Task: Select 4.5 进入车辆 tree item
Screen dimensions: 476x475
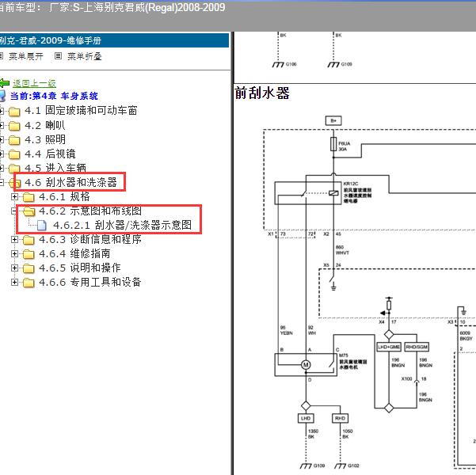Action: tap(55, 168)
